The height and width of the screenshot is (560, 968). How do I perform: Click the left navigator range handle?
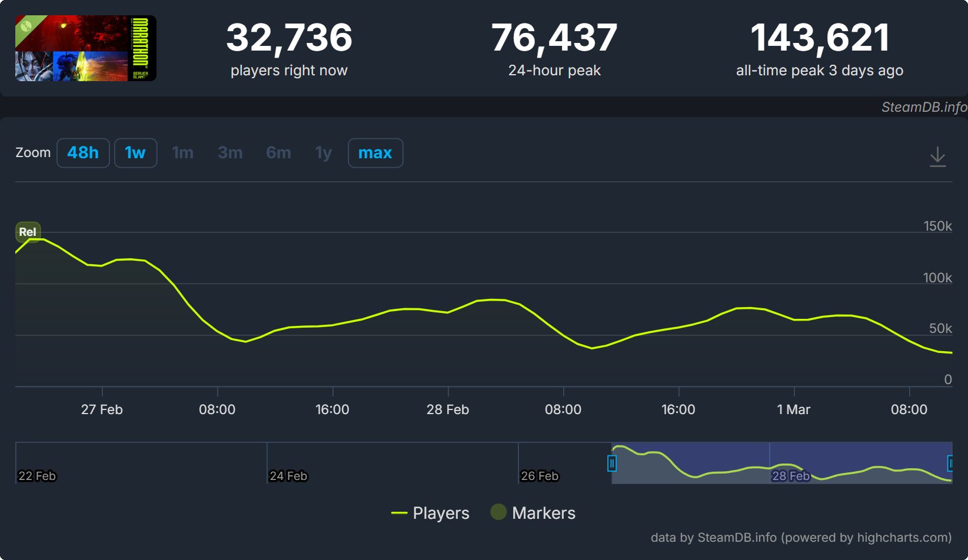(612, 464)
